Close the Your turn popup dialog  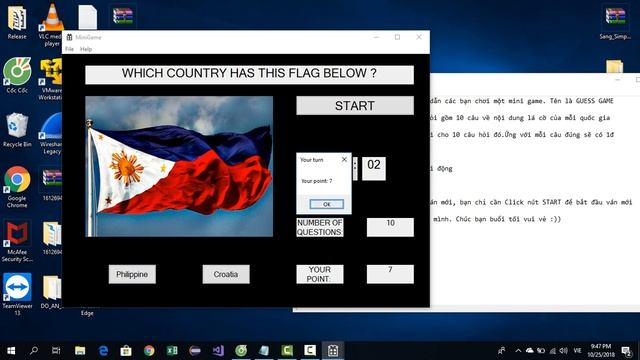pyautogui.click(x=344, y=160)
